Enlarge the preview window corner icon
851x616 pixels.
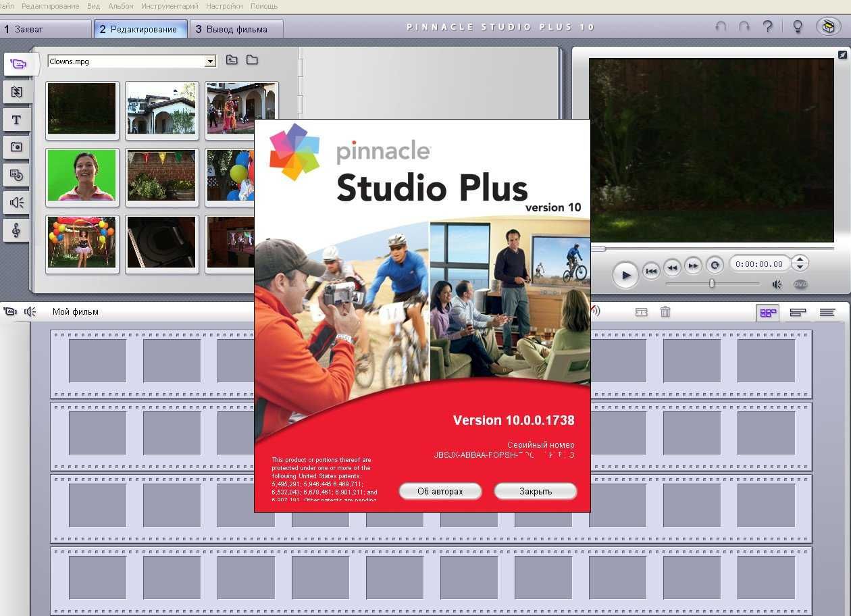pos(842,55)
